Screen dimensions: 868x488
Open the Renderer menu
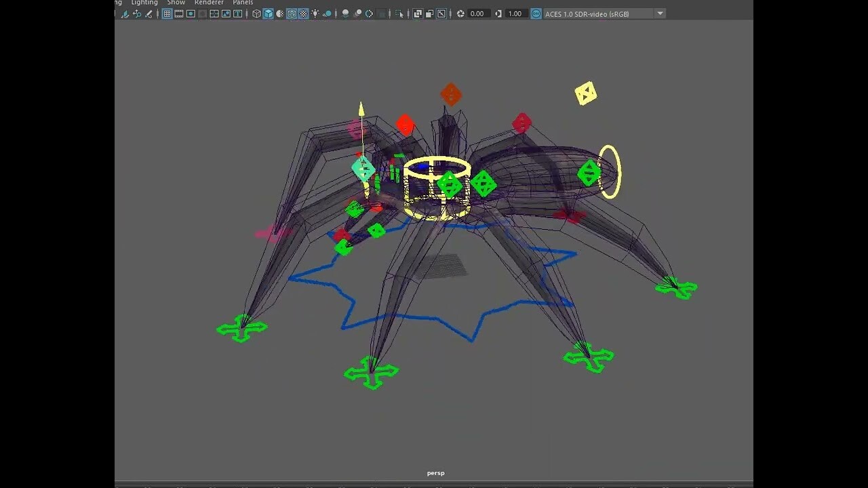(208, 3)
